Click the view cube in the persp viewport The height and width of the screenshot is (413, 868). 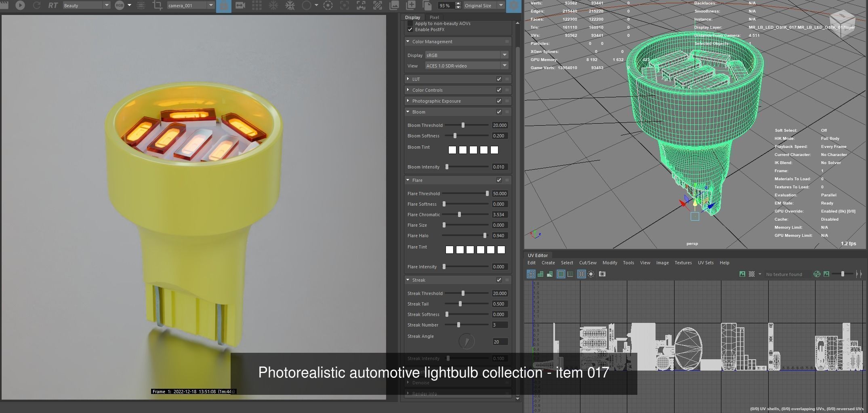click(x=843, y=23)
